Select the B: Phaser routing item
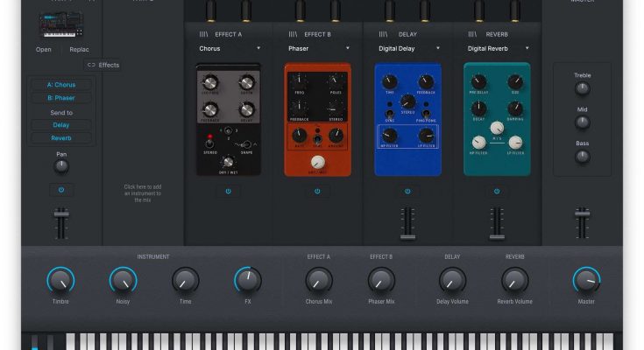 [61, 98]
